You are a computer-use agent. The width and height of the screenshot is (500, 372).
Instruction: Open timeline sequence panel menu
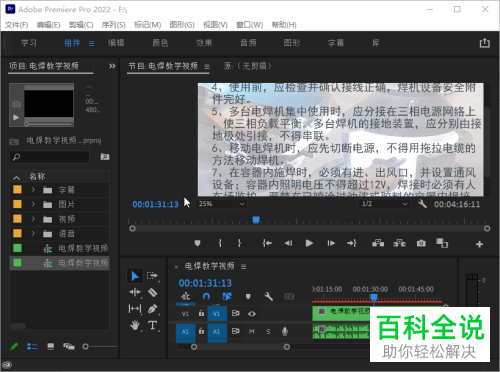point(244,267)
